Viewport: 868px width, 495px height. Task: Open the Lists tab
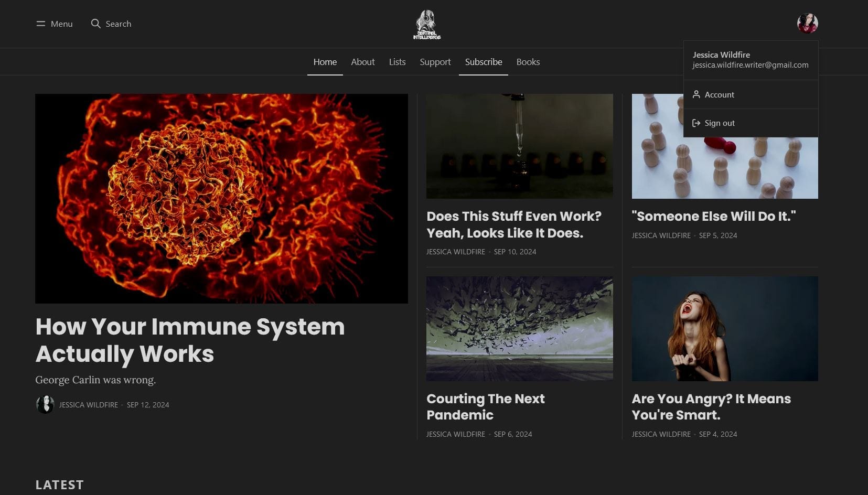[x=397, y=62]
